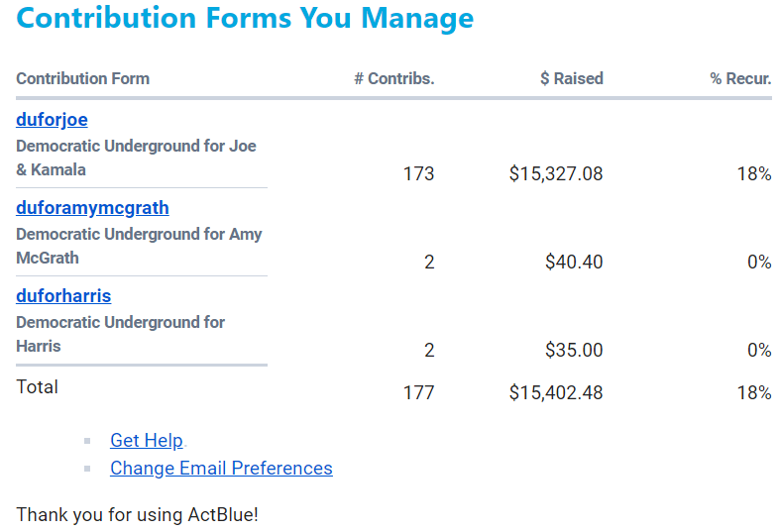Open the duforamymcgrath form link
Screen dimensions: 779x532
pyautogui.click(x=92, y=208)
